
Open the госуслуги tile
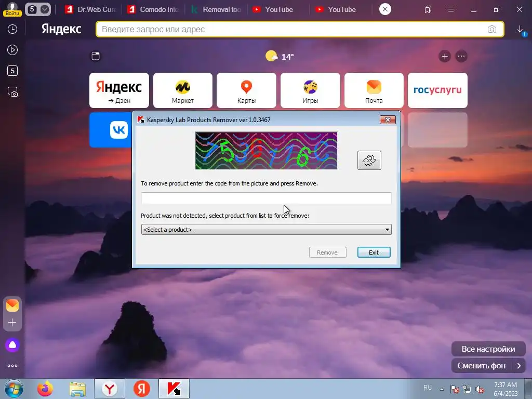point(437,90)
